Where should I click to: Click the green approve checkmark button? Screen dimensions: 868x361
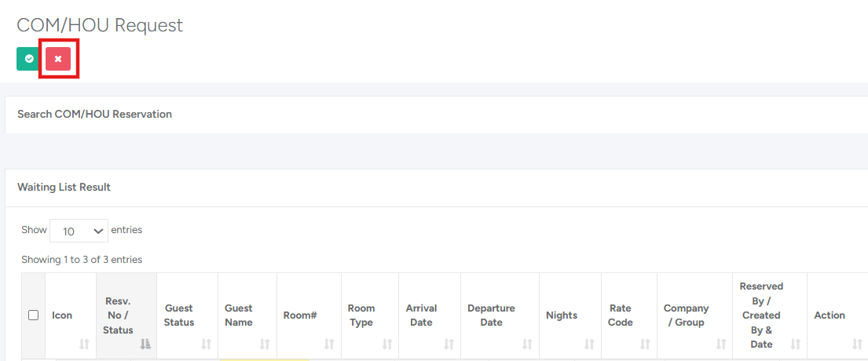pyautogui.click(x=28, y=59)
